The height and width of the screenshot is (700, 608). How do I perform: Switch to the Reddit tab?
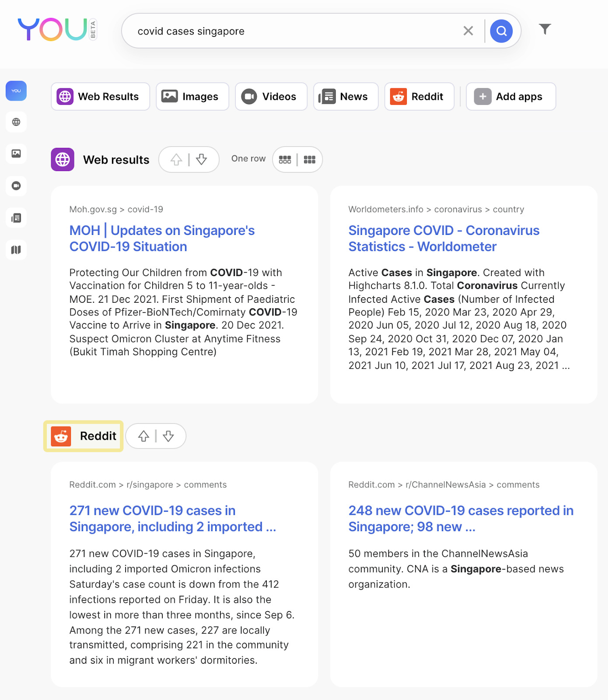(x=419, y=97)
